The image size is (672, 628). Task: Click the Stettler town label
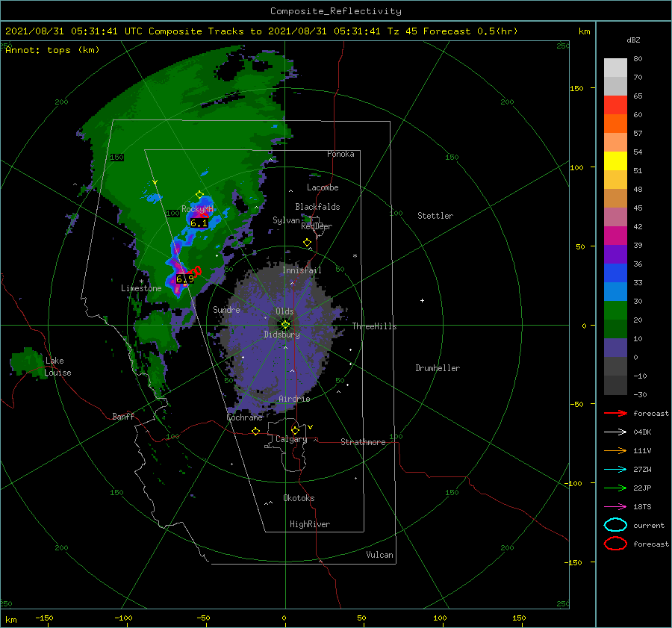pos(435,216)
